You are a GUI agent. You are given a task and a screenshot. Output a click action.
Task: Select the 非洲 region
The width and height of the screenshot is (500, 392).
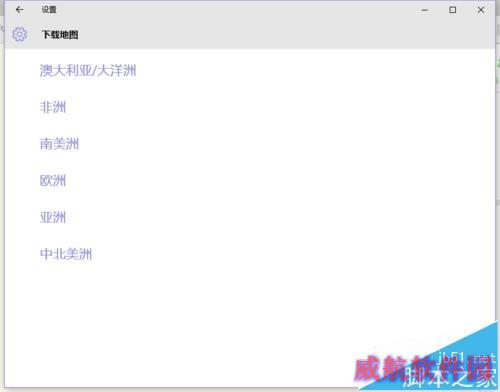click(x=53, y=107)
